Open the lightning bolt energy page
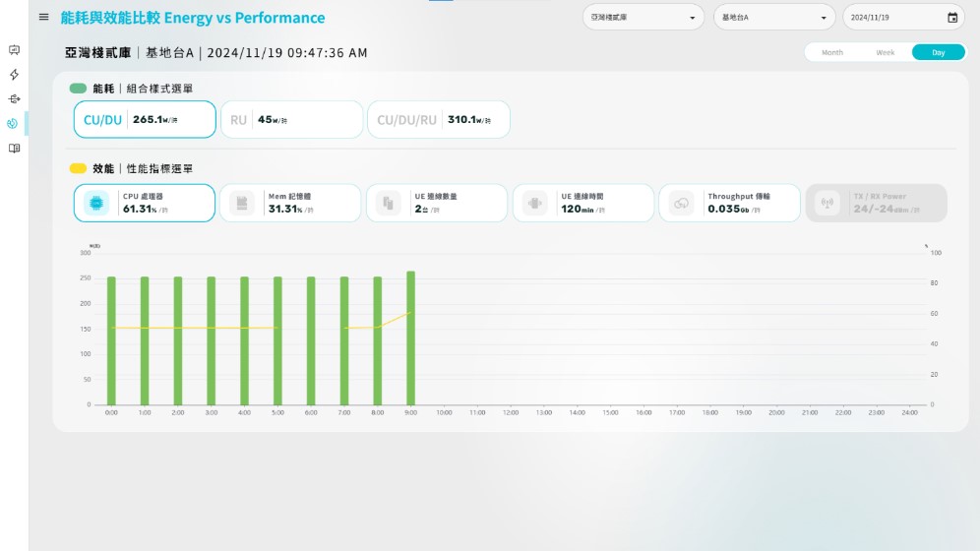 click(x=14, y=75)
